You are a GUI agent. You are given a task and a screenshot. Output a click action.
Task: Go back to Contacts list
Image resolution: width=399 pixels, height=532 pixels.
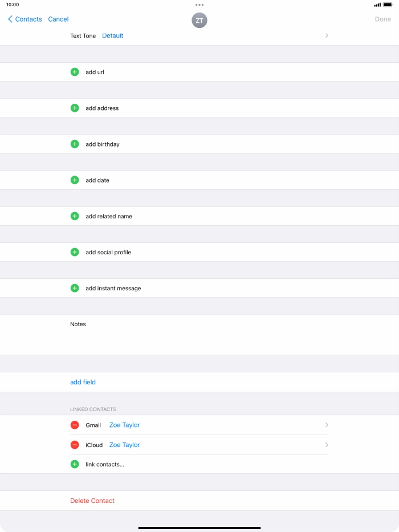coord(25,19)
